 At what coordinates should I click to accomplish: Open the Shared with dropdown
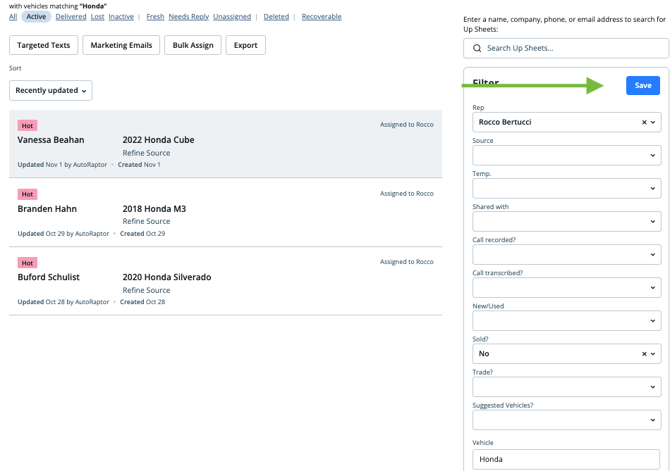(x=566, y=221)
